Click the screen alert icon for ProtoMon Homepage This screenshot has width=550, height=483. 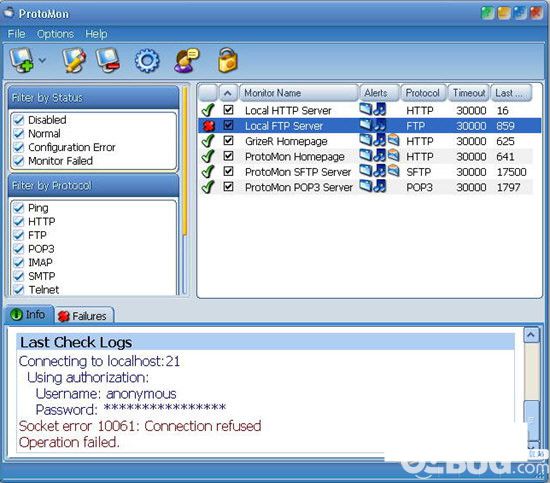(366, 155)
